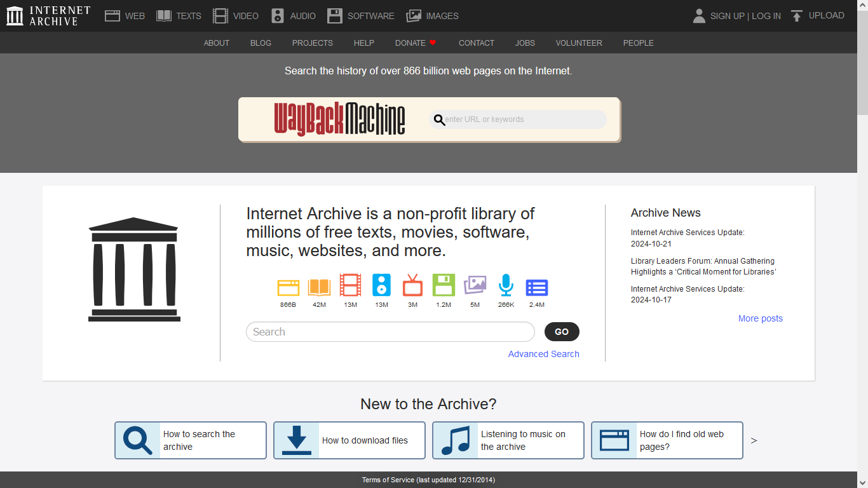Image resolution: width=868 pixels, height=488 pixels.
Task: Select the WEB menu item
Action: [x=135, y=16]
